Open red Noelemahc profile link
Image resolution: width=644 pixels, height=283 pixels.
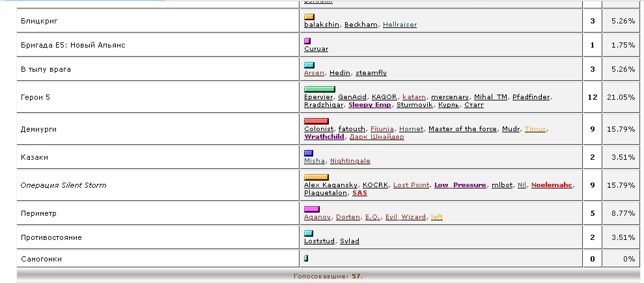(x=552, y=185)
